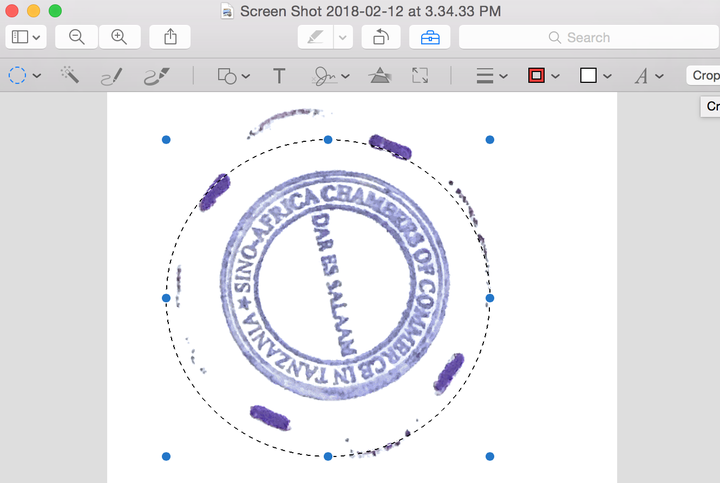This screenshot has height=483, width=720.
Task: Select the Elliptical Selection tool
Action: point(17,75)
